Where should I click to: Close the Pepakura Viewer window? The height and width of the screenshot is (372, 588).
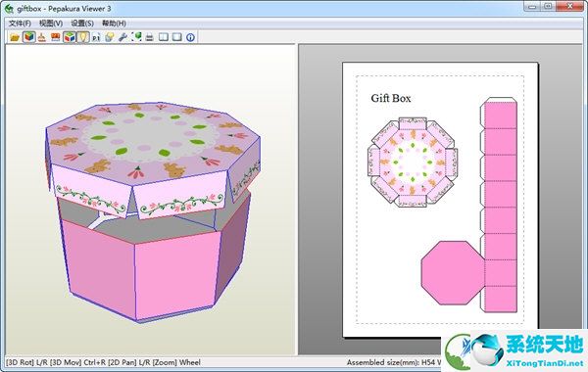pos(570,7)
